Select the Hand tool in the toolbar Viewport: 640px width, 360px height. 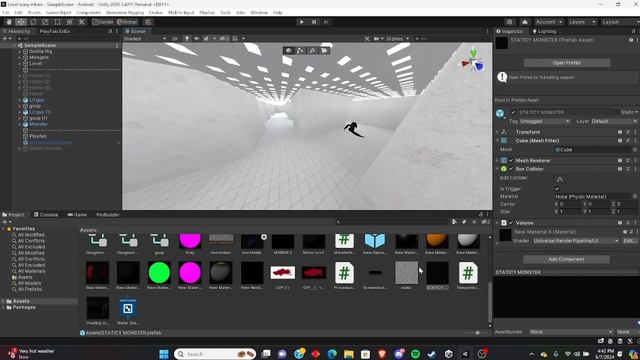9,22
